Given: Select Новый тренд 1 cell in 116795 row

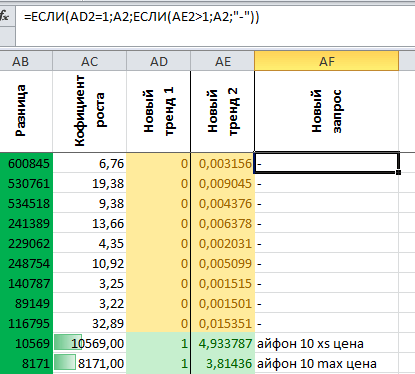Looking at the screenshot, I should [x=158, y=323].
